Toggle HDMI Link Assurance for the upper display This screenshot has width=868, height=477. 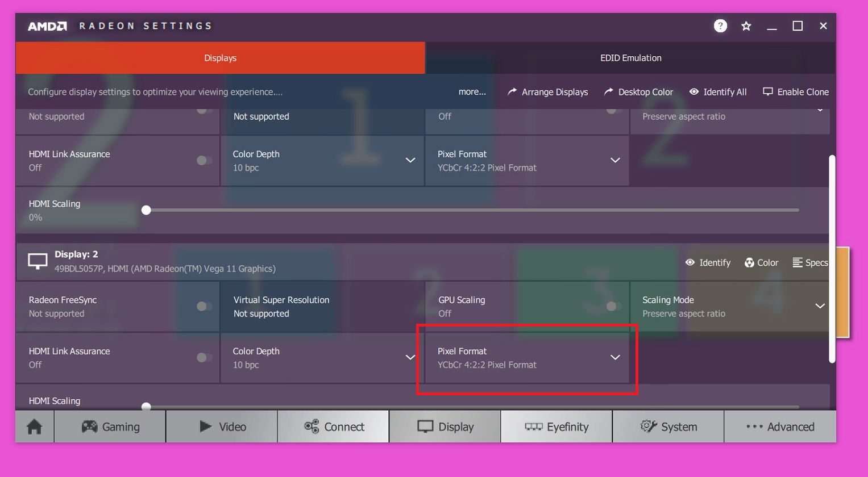coord(204,161)
